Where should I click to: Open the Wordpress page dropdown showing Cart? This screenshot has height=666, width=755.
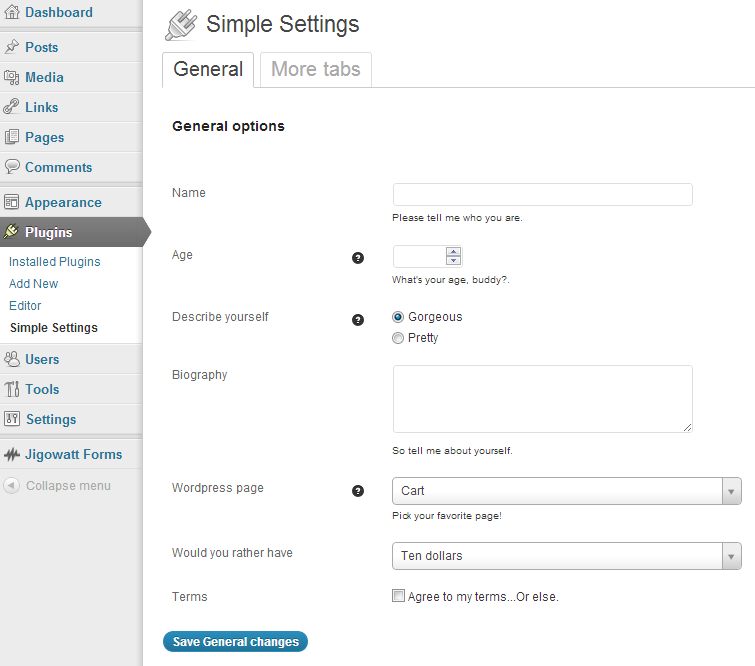coord(566,491)
